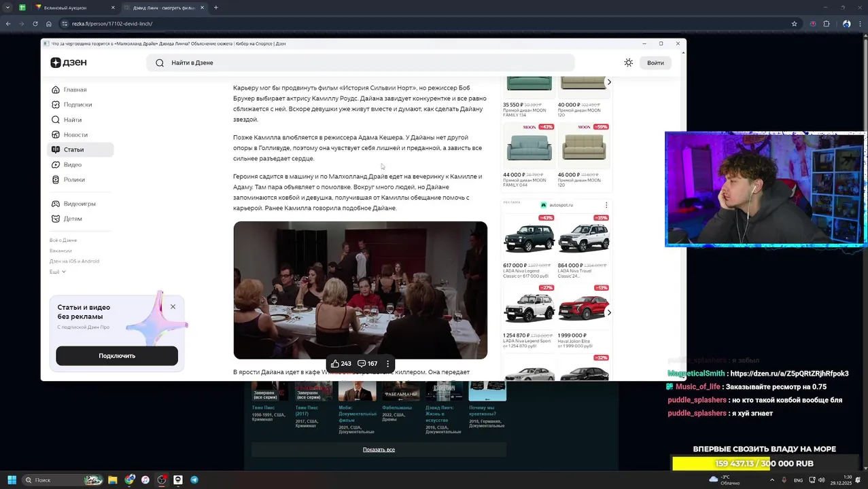
Task: Close the "Вклиновый Аукцион" tab
Action: click(114, 7)
